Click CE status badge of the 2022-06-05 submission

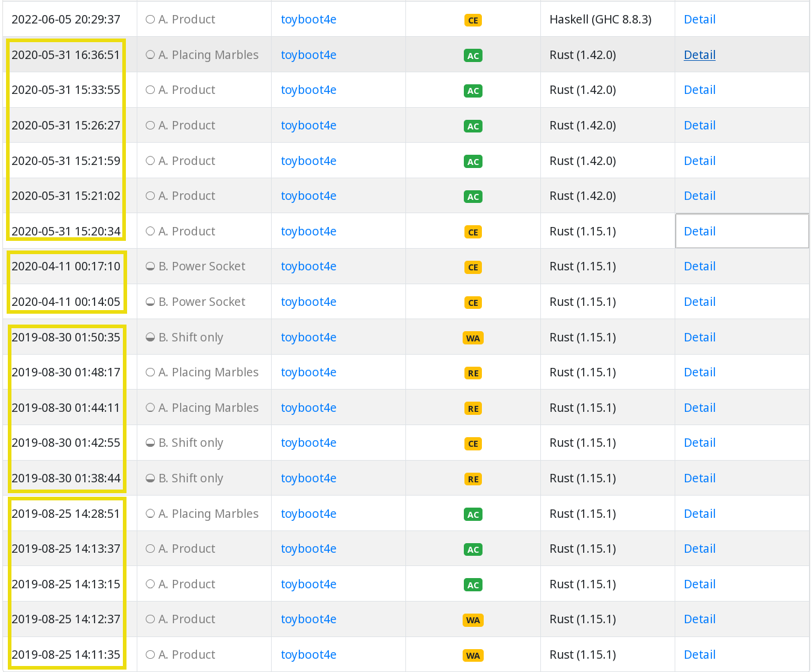[x=473, y=20]
